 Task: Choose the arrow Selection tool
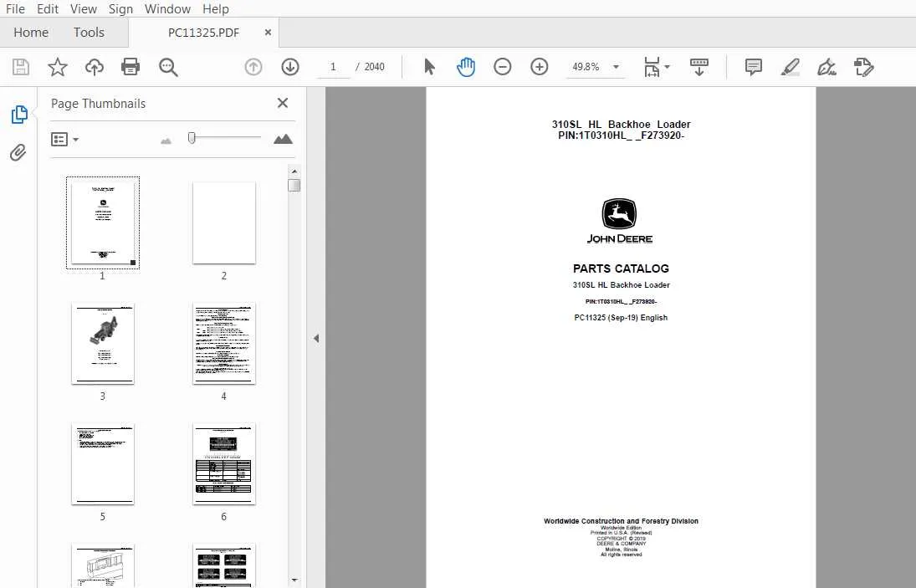429,67
